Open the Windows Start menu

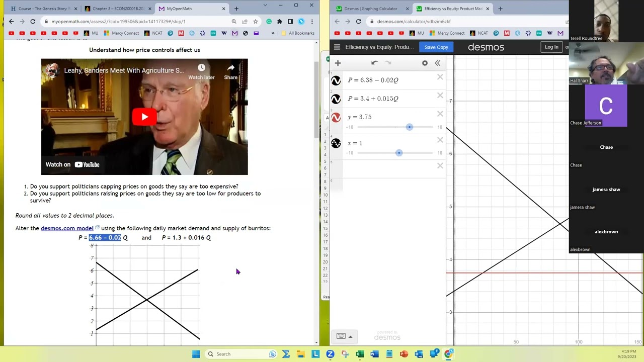coord(196,354)
